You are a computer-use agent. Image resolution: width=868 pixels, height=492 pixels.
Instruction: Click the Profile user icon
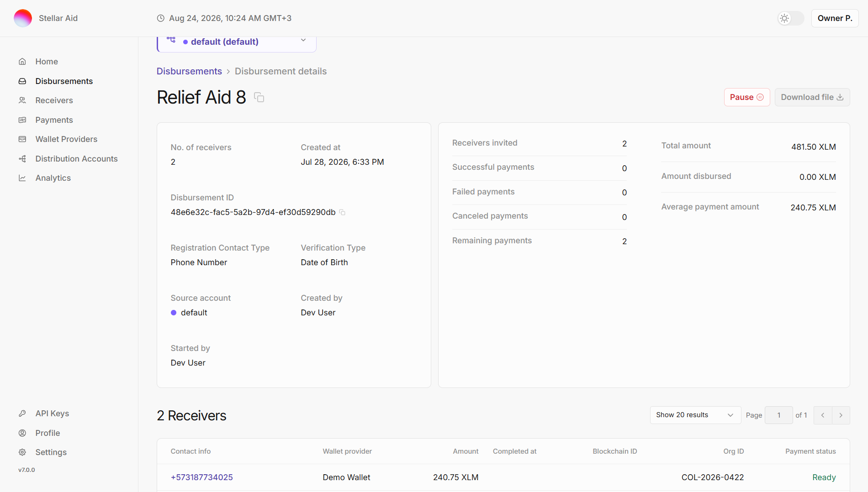(22, 433)
